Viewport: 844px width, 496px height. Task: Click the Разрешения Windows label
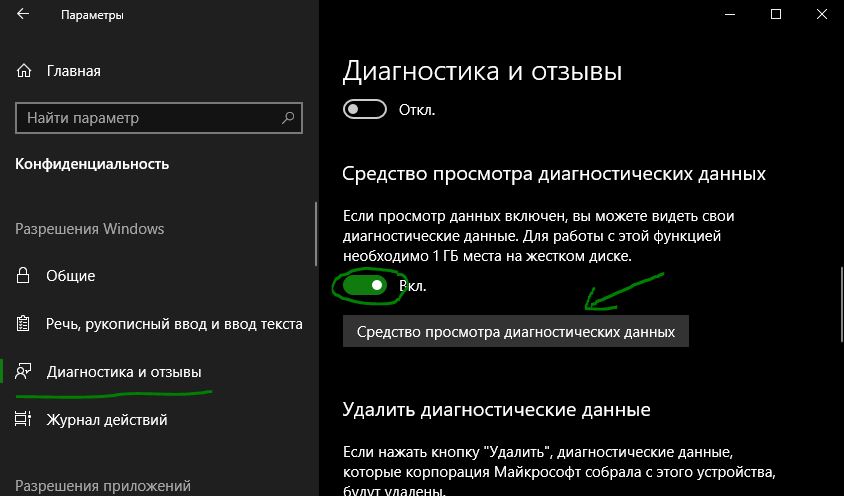click(x=89, y=228)
